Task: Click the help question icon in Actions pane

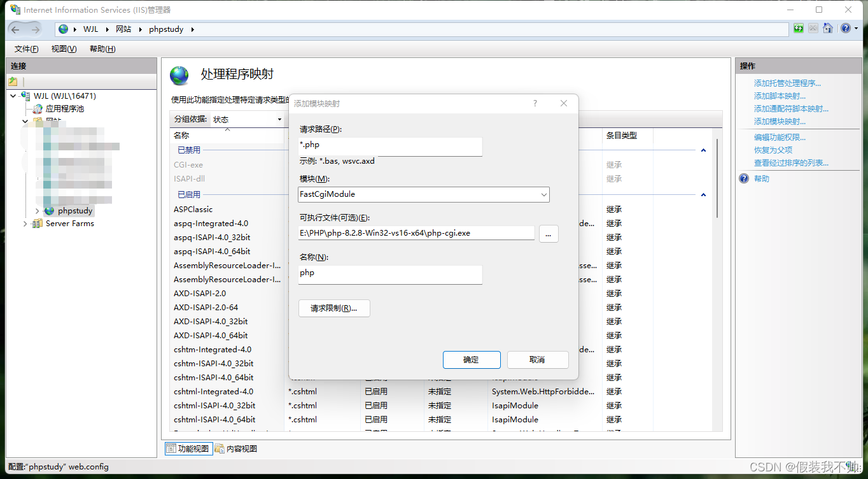Action: [x=744, y=179]
